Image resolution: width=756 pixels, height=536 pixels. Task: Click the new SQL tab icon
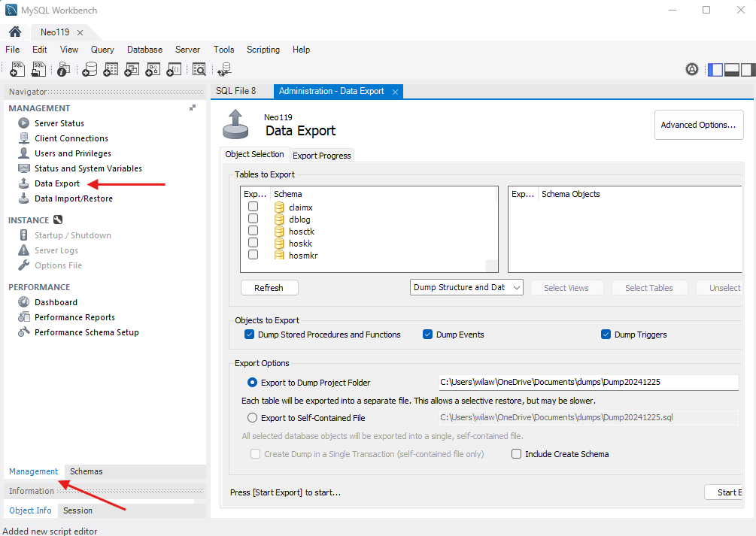[x=17, y=70]
